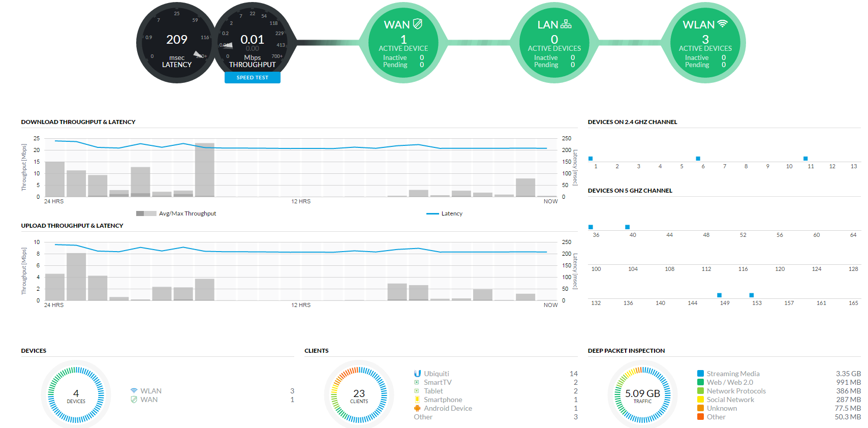
Task: Select the channel 11 marker on 2.4 GHz
Action: click(x=805, y=159)
